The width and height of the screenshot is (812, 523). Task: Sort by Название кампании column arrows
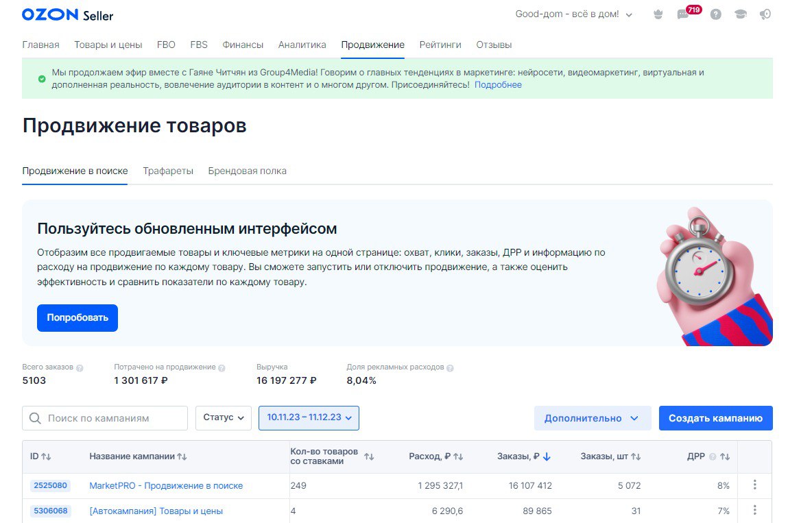point(182,457)
